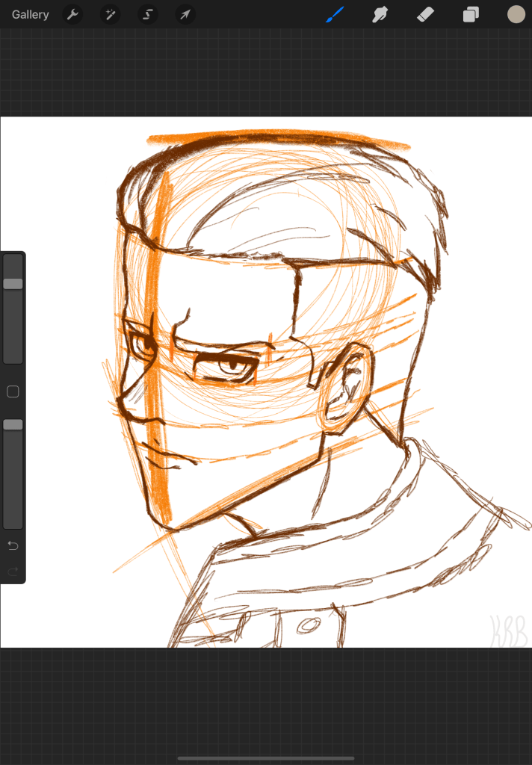Open the Layers panel
The height and width of the screenshot is (765, 532).
pyautogui.click(x=471, y=15)
